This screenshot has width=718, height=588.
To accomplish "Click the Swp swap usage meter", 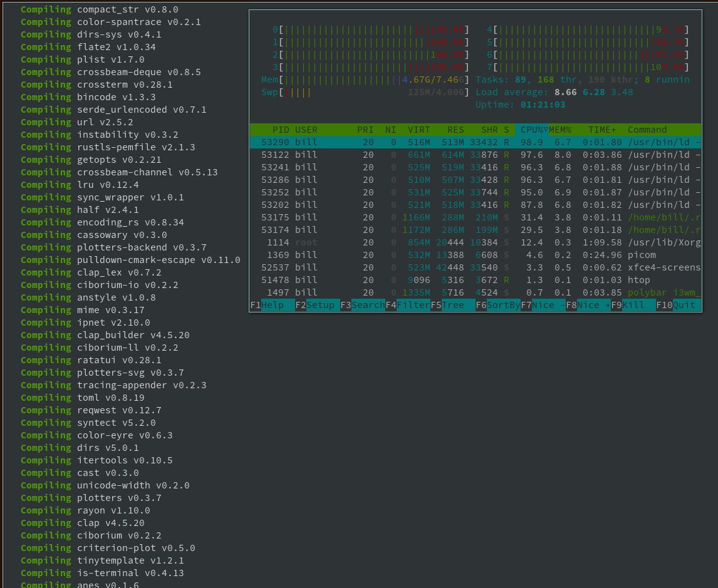I will 365,93.
